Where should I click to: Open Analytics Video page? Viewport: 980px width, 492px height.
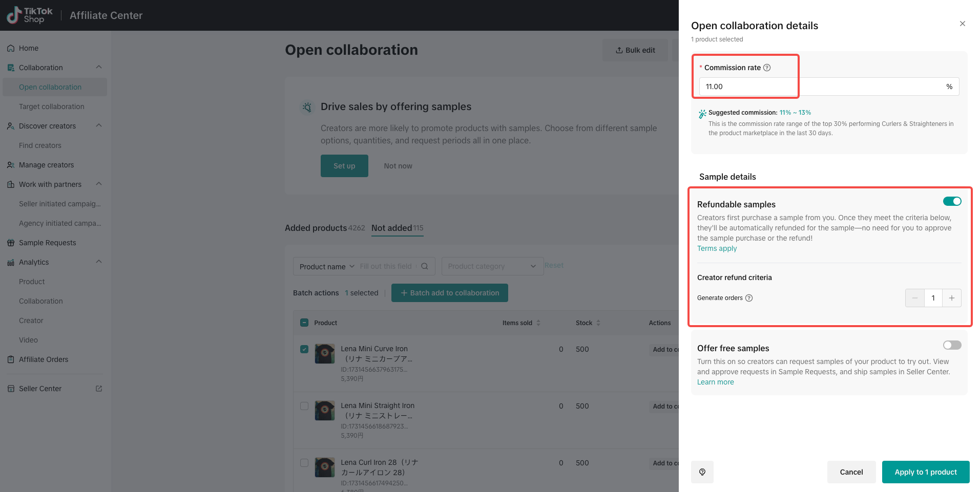(x=28, y=340)
